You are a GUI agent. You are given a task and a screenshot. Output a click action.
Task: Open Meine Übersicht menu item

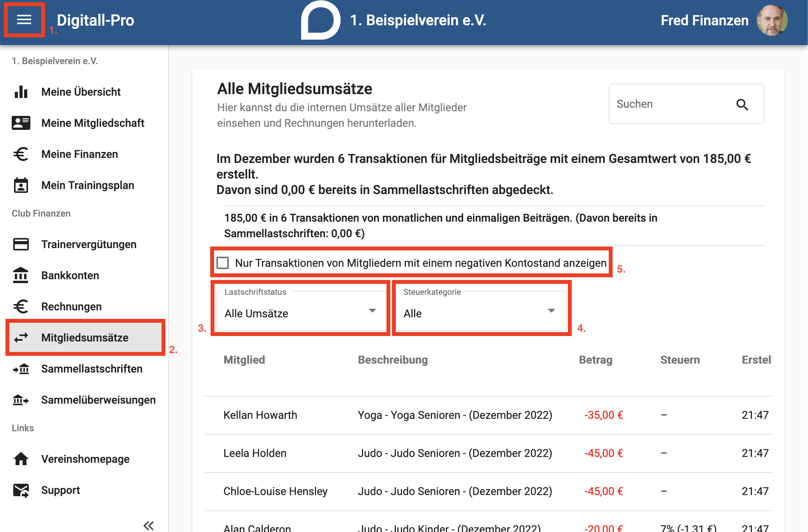click(x=84, y=92)
